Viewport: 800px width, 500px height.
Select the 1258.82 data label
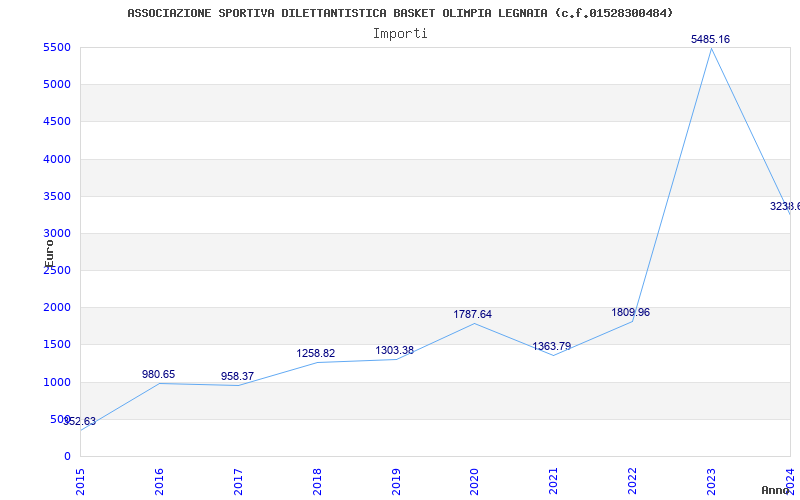316,354
